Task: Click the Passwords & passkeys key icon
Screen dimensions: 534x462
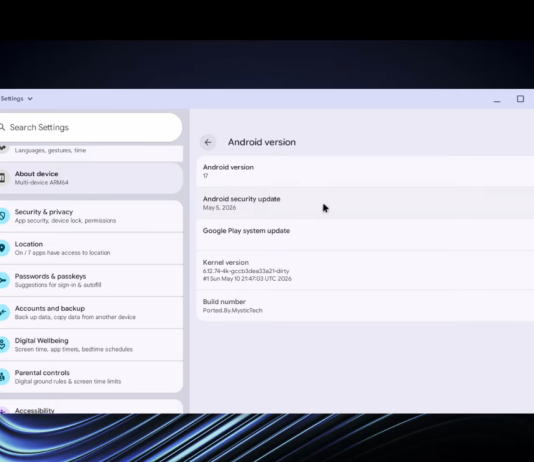Action: (x=3, y=280)
